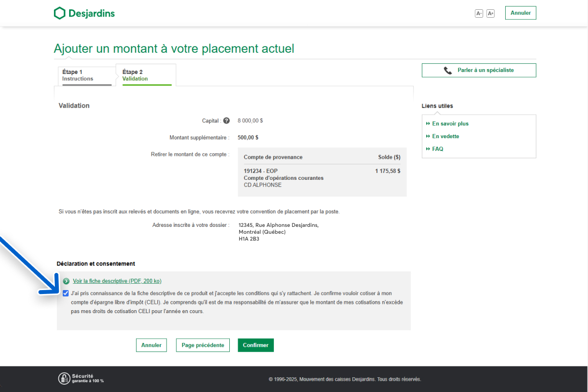Image resolution: width=588 pixels, height=392 pixels.
Task: Decrease text size with the A- icon
Action: [479, 13]
